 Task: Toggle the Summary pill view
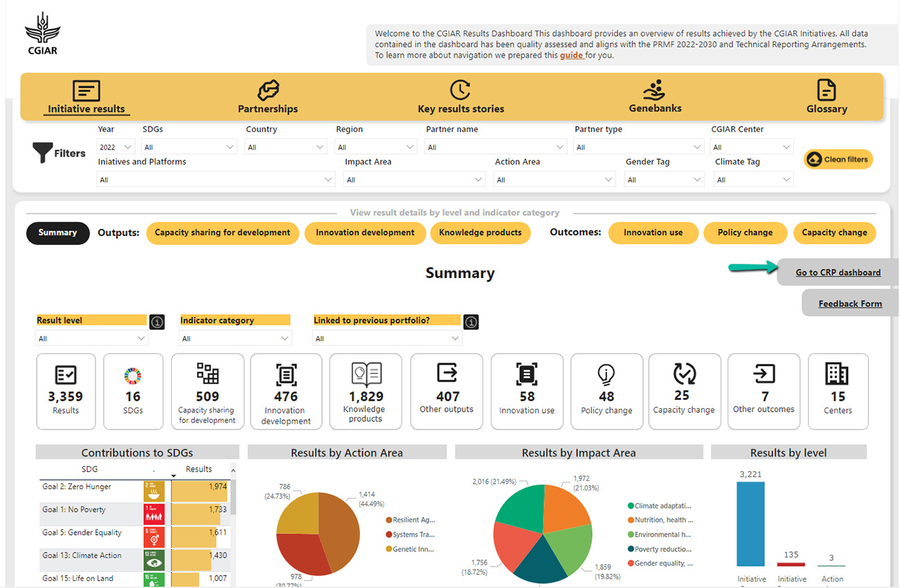58,233
